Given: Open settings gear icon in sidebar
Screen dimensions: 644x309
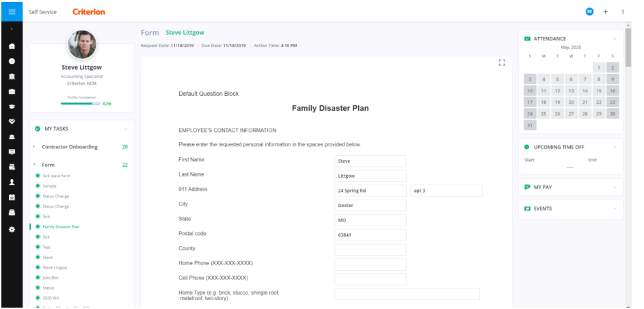Looking at the screenshot, I should coord(12,229).
